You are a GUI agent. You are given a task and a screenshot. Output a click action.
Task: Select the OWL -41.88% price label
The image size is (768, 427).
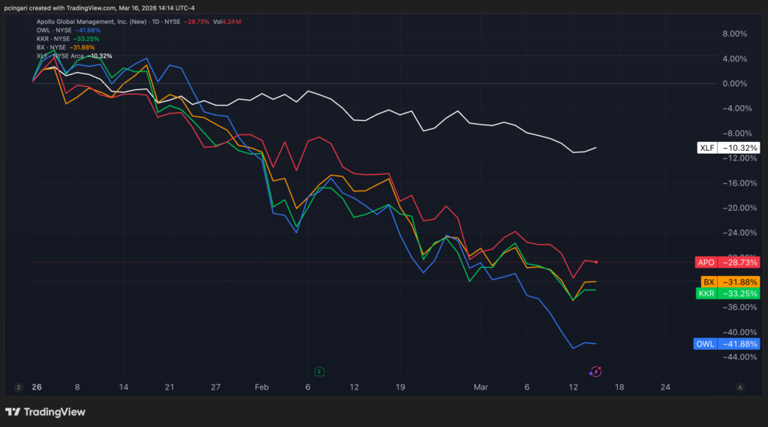coord(727,344)
